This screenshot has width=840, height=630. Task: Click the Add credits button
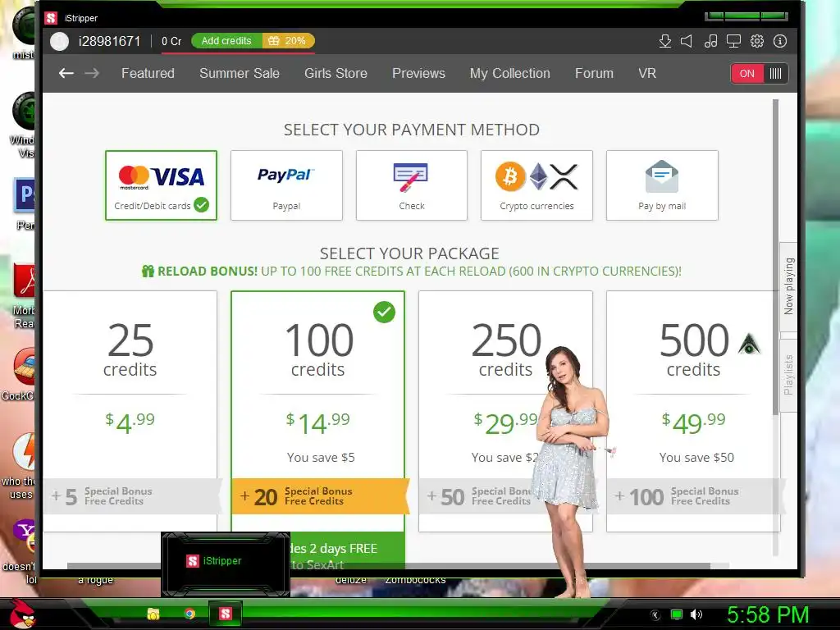pos(226,41)
